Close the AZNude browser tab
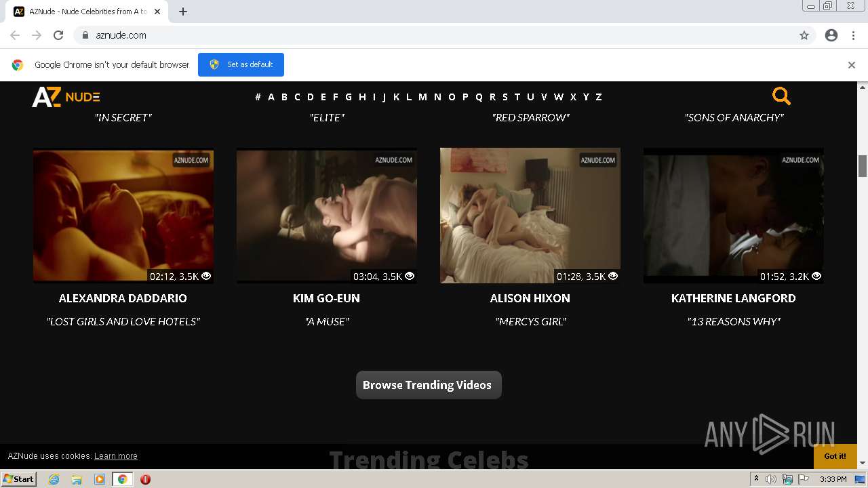Image resolution: width=868 pixels, height=488 pixels. pos(157,12)
